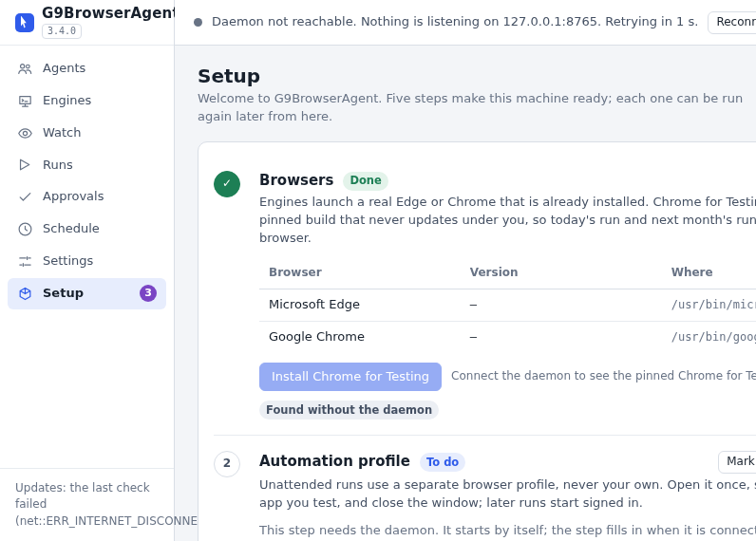Click the Settings sliders icon
Screen dimensions: 756x541
click(25, 262)
